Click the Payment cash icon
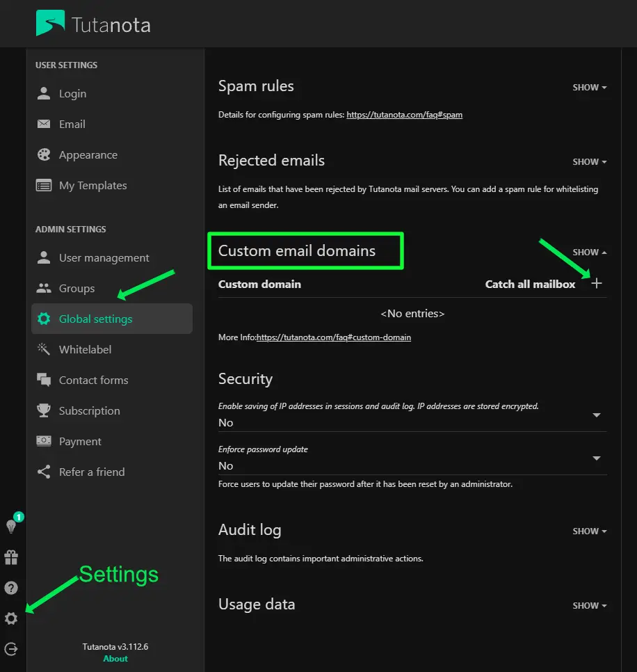The height and width of the screenshot is (672, 637). tap(44, 441)
